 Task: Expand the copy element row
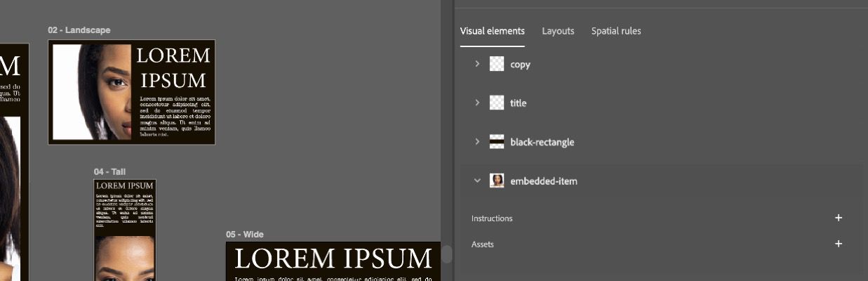(x=477, y=64)
